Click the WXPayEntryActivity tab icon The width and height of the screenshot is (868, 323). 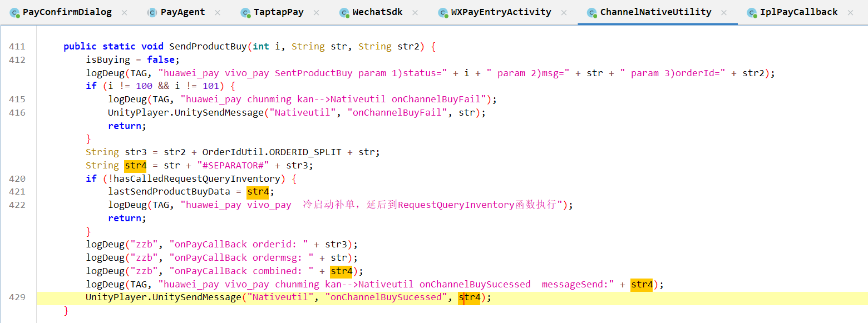point(443,12)
